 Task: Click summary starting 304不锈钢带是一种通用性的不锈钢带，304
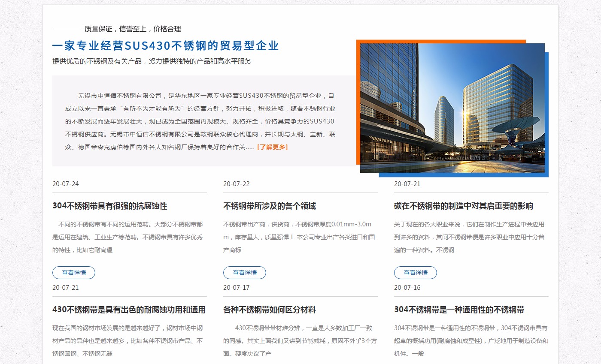coord(471,341)
